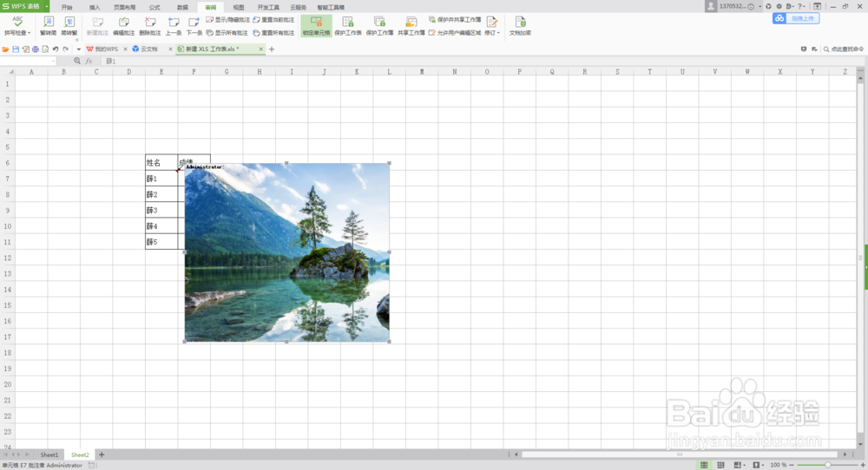868x470 pixels.
Task: Switch to page break preview in status bar
Action: (x=720, y=465)
